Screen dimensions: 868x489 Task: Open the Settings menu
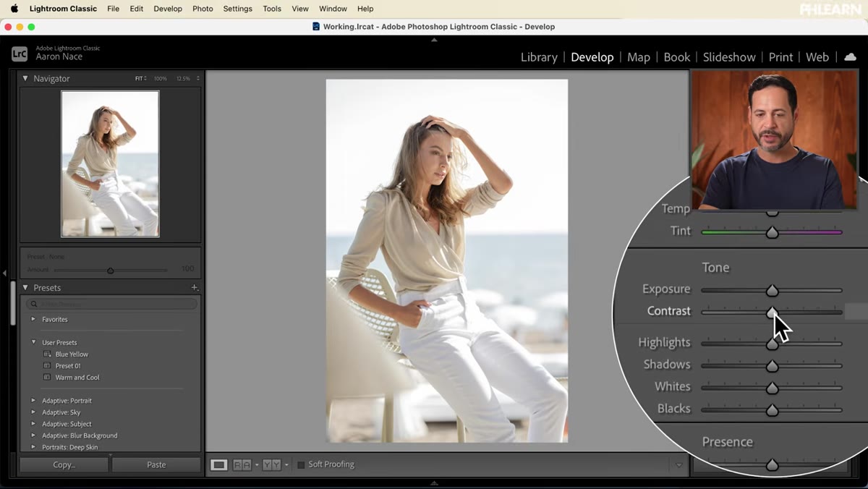pyautogui.click(x=237, y=9)
